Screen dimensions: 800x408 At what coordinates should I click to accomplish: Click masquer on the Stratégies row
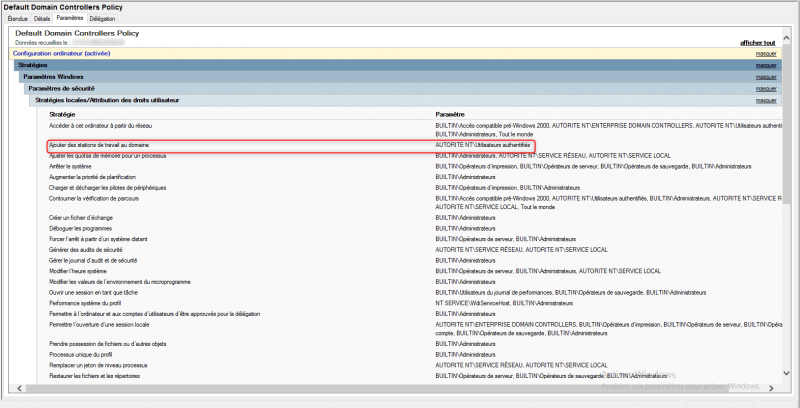pos(766,65)
